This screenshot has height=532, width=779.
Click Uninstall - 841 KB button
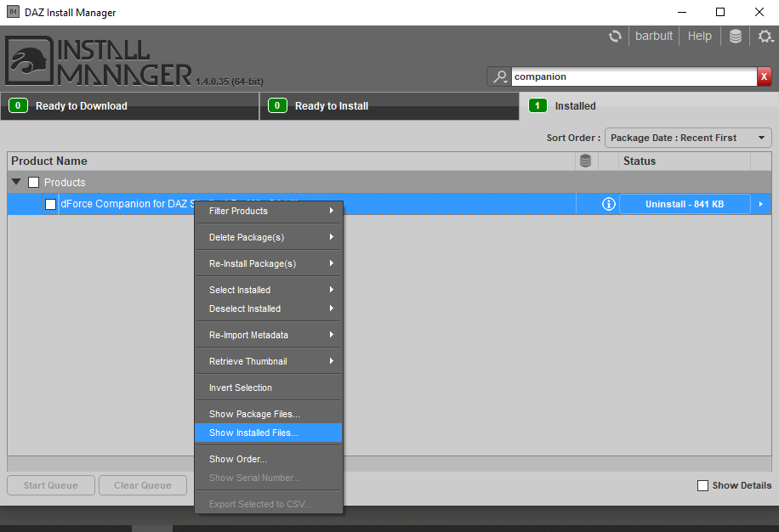click(685, 204)
